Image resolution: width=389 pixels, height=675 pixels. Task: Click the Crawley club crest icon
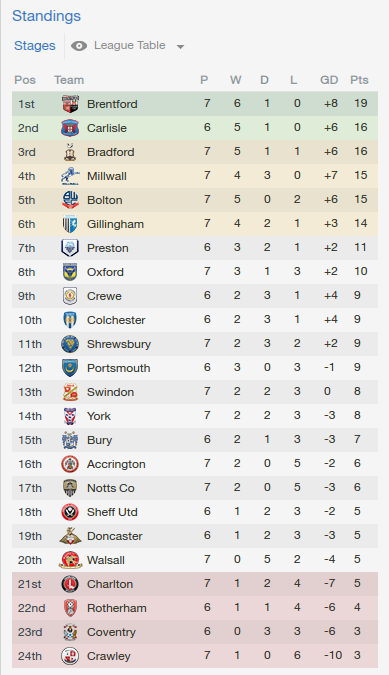pyautogui.click(x=70, y=656)
